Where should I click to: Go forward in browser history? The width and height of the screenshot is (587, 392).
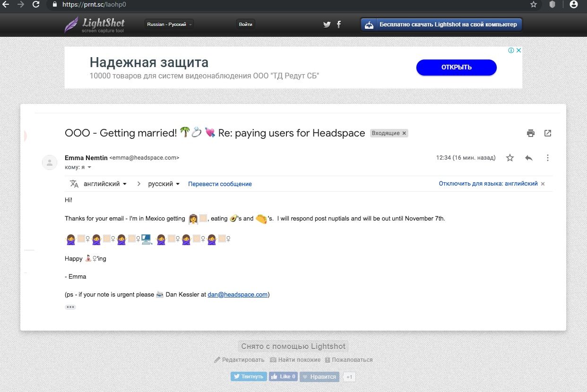coord(20,4)
